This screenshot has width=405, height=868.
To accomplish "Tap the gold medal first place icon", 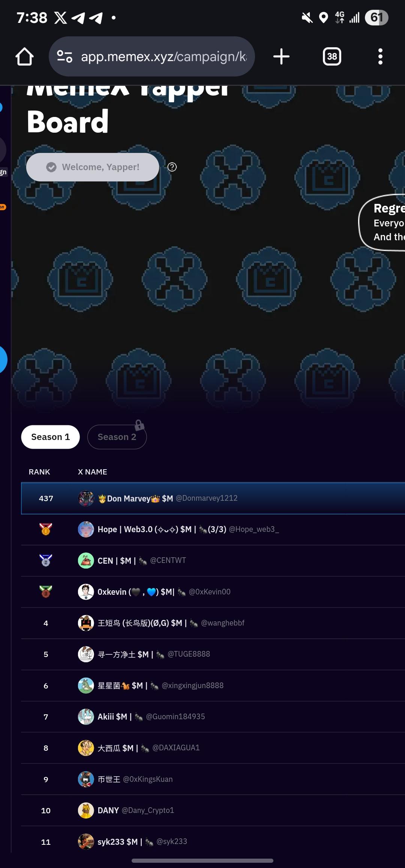I will click(46, 529).
